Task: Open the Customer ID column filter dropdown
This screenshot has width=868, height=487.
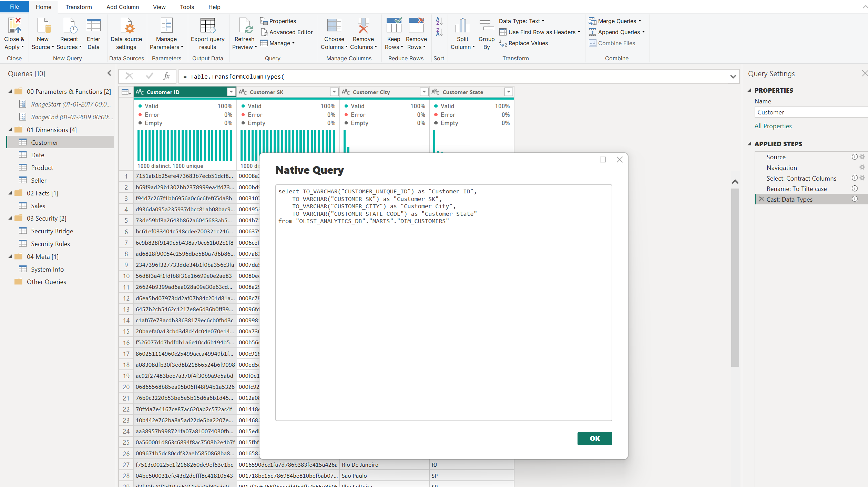Action: (x=231, y=92)
